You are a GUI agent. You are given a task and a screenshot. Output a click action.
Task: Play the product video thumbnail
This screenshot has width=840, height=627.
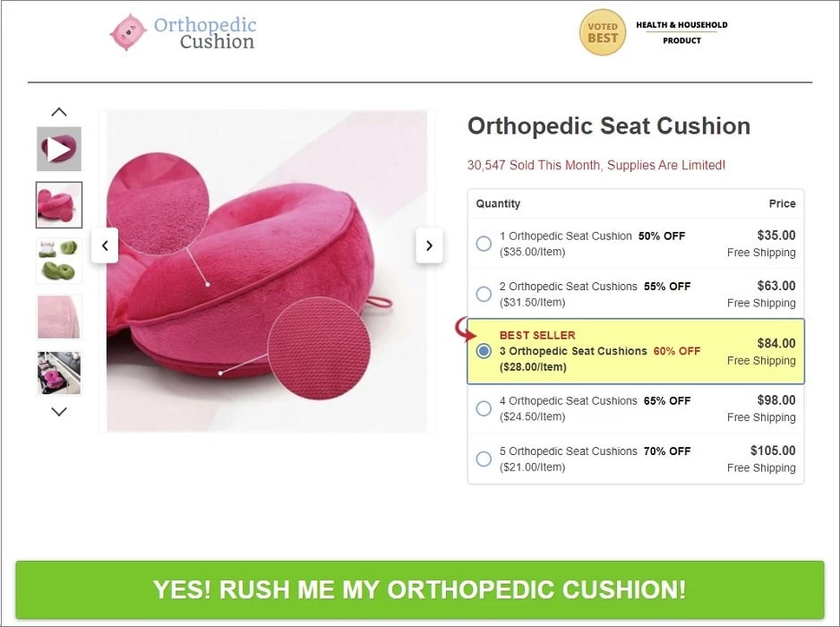[59, 149]
